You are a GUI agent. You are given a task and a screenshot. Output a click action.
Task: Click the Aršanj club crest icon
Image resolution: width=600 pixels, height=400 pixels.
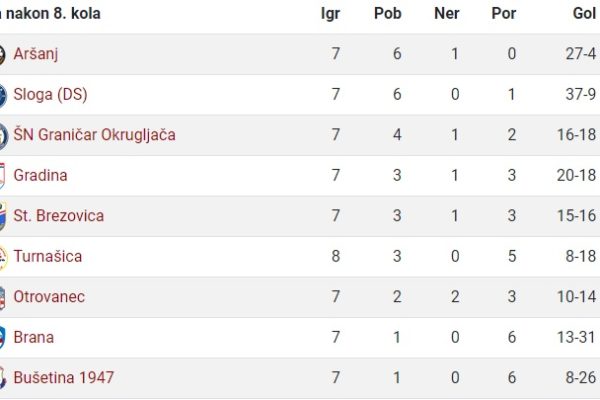click(x=2, y=55)
